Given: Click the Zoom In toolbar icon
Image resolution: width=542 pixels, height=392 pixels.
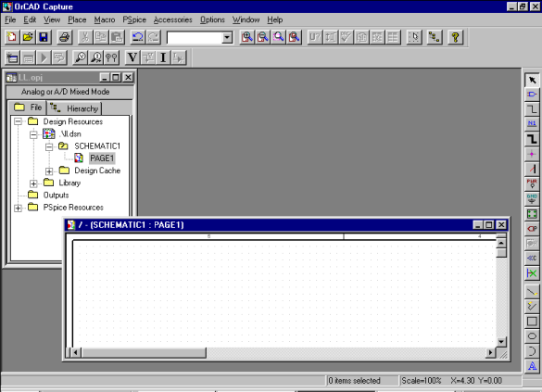Looking at the screenshot, I should pyautogui.click(x=246, y=37).
